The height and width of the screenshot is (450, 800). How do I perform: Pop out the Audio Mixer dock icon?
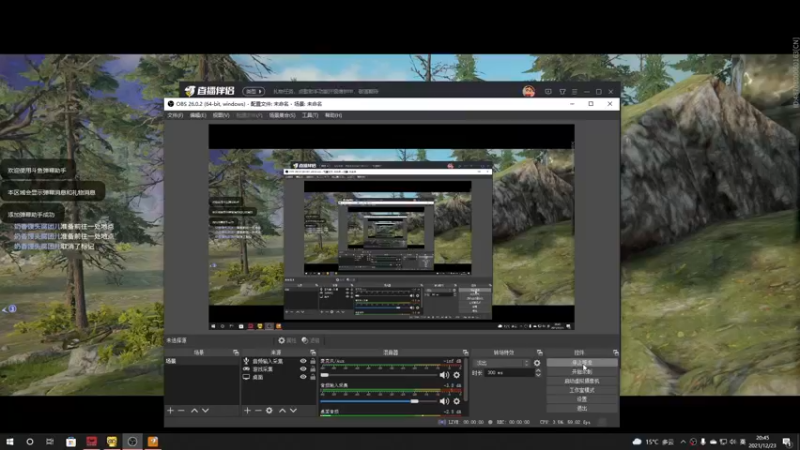[x=465, y=353]
